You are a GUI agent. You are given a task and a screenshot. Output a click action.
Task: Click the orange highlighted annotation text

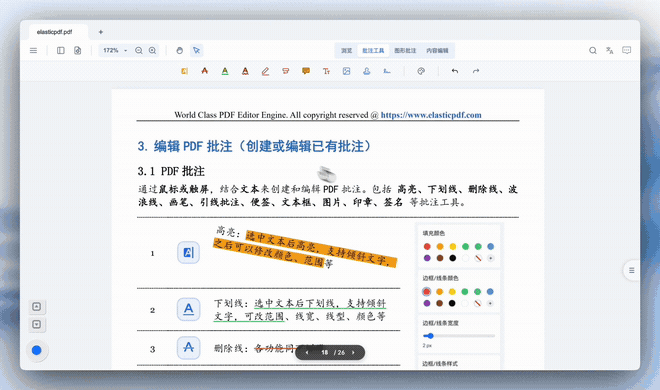click(305, 249)
